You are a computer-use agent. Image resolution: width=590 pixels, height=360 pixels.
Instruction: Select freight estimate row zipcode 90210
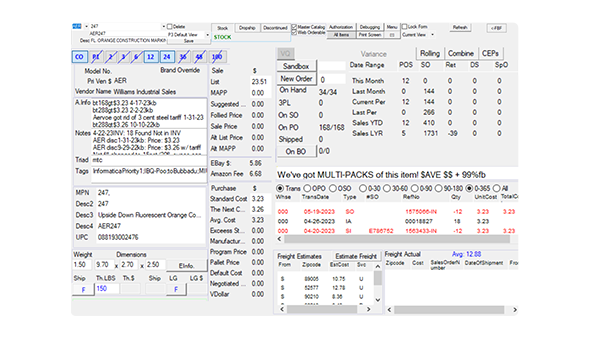(x=324, y=296)
